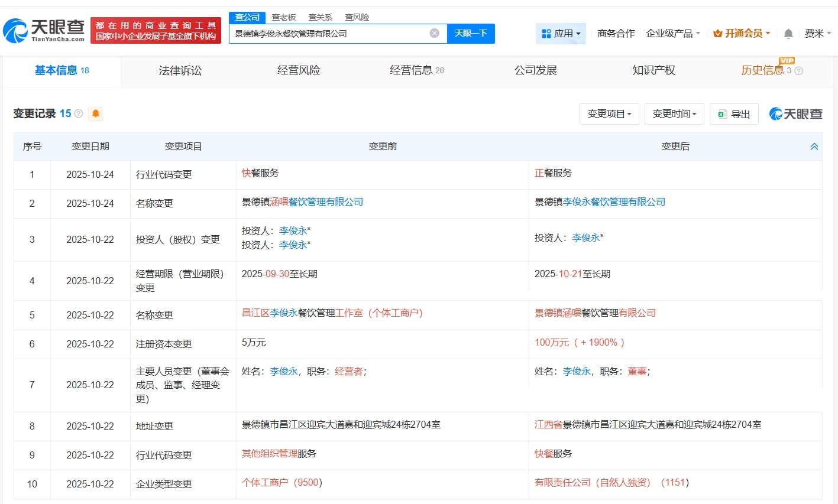Open the 费米 user account menu
The height and width of the screenshot is (504, 838).
click(x=817, y=34)
